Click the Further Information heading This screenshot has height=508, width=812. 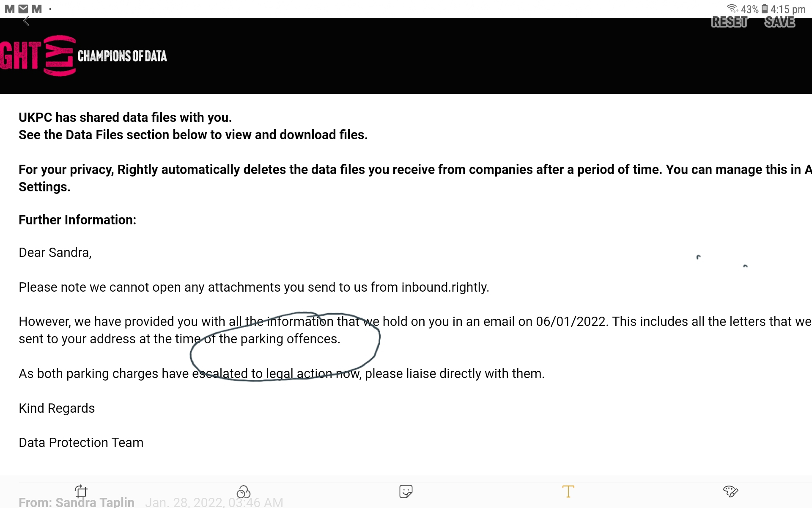tap(77, 220)
